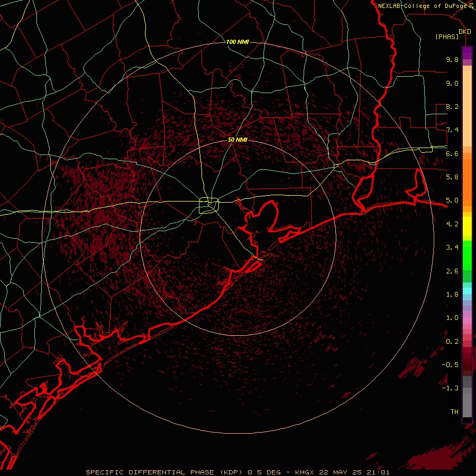Screen dimensions: 476x476
Task: Click the 5.8 color scale label
Action: [x=452, y=177]
